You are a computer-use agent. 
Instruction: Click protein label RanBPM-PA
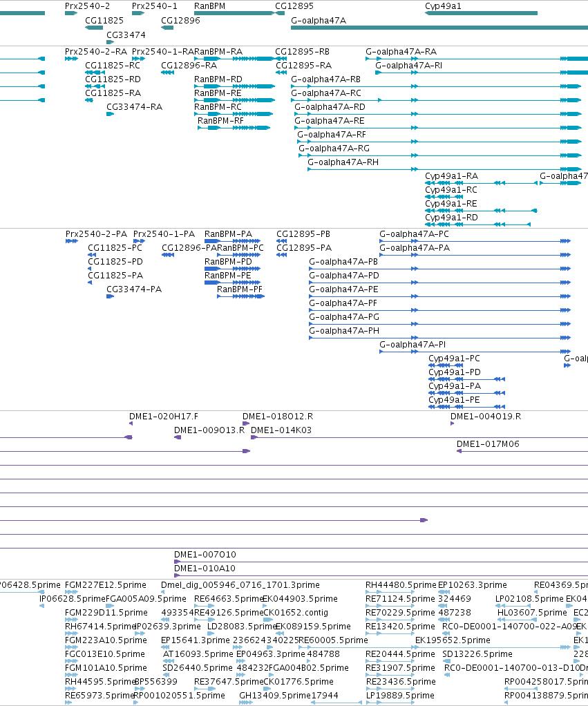click(x=228, y=234)
